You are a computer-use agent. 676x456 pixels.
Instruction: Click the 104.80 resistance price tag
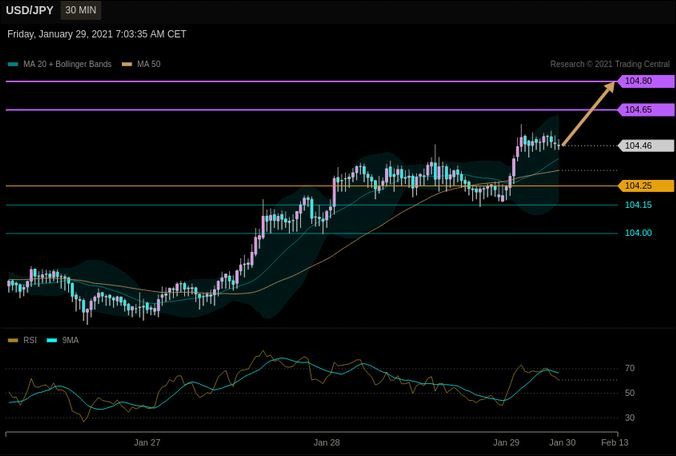click(x=646, y=81)
